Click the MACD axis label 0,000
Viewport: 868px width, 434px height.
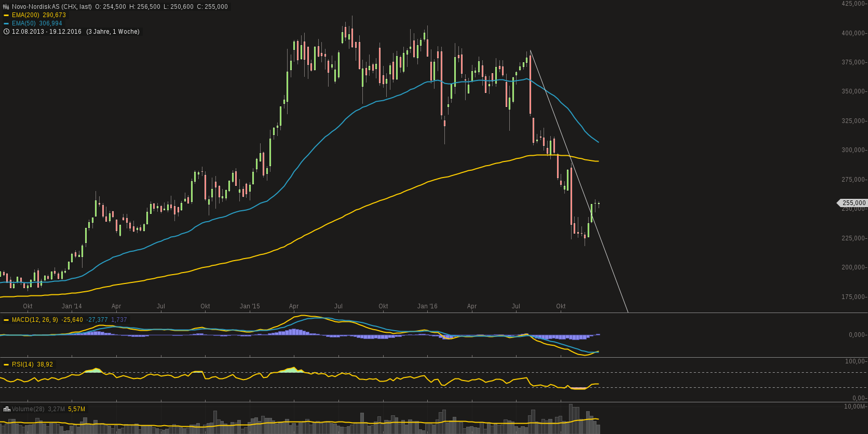857,335
